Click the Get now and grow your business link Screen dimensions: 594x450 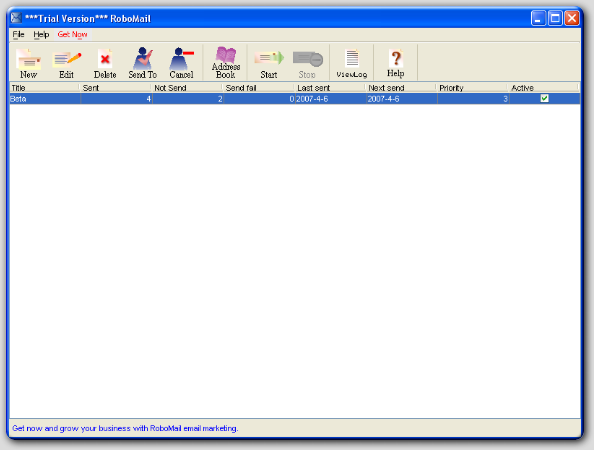point(125,428)
